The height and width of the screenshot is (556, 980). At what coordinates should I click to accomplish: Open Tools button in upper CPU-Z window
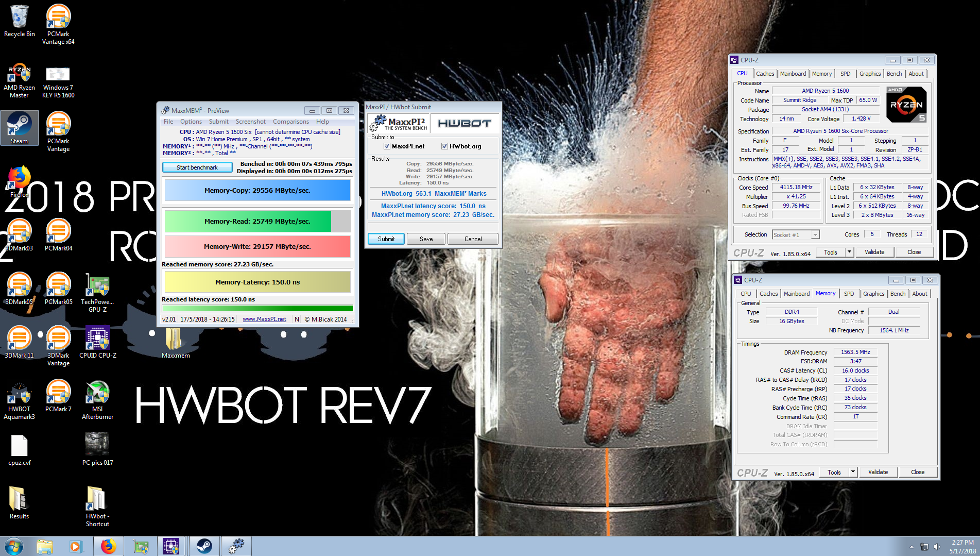click(831, 252)
